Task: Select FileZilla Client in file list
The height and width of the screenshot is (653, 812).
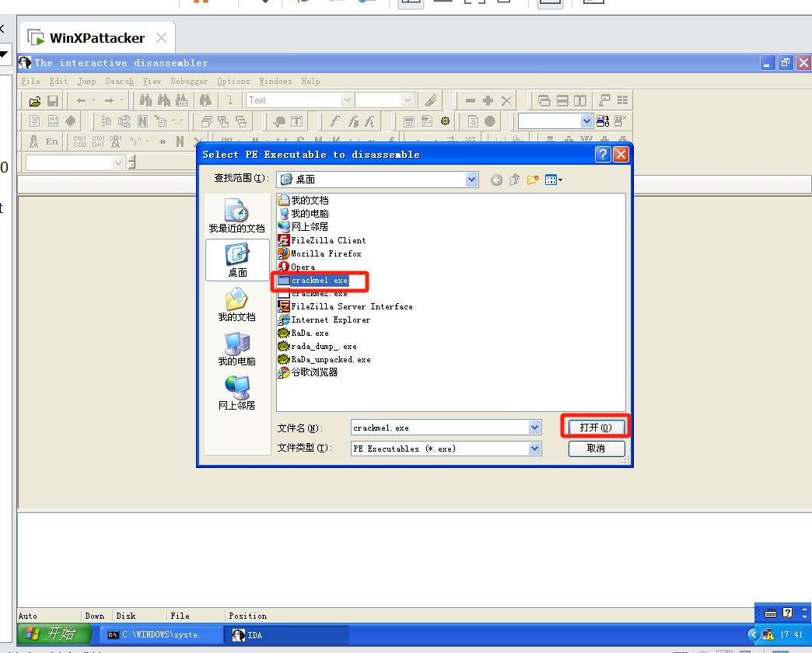Action: [x=322, y=240]
